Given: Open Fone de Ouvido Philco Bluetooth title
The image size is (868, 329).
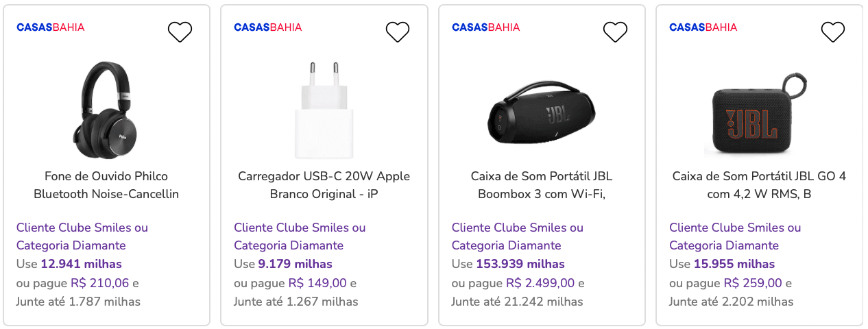Looking at the screenshot, I should tap(106, 185).
